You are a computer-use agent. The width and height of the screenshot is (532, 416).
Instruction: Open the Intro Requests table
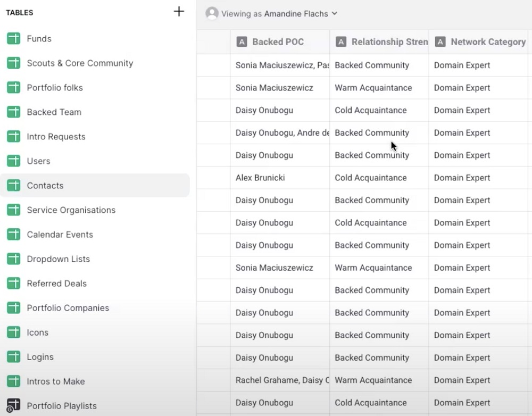tap(56, 136)
